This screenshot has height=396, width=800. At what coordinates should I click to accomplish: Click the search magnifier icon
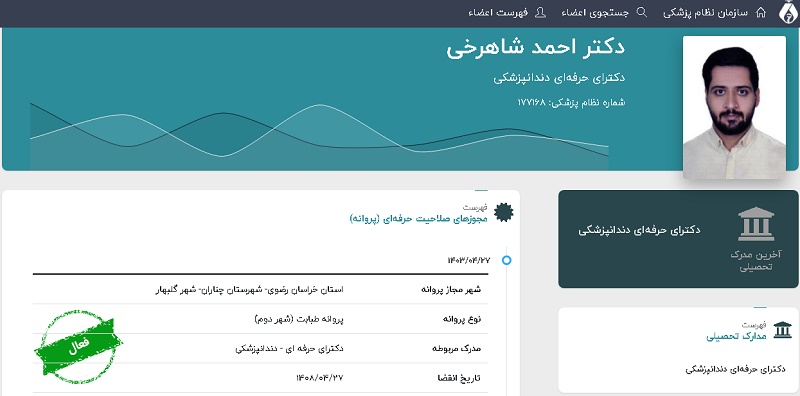(642, 13)
